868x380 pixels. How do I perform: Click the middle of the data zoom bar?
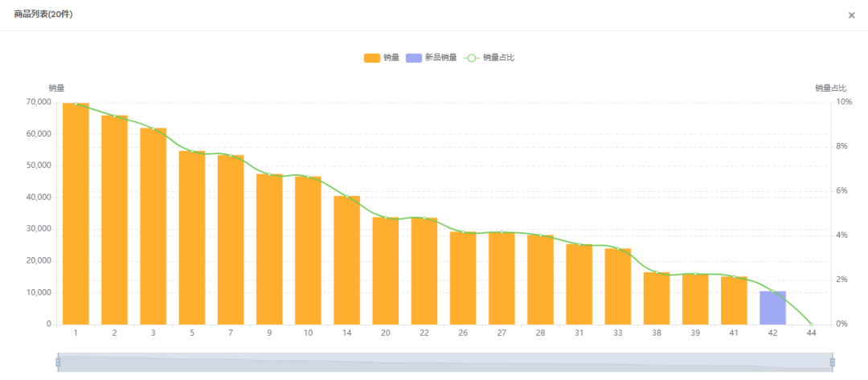(x=444, y=362)
